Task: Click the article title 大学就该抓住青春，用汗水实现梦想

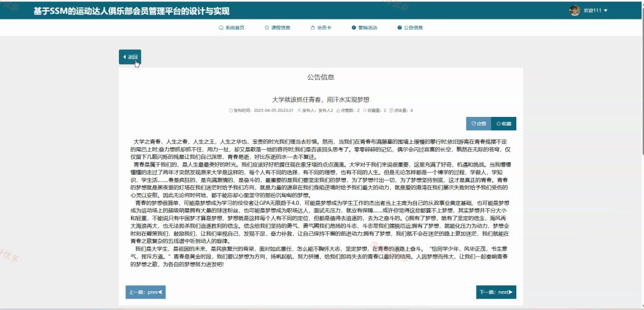Action: (x=321, y=100)
